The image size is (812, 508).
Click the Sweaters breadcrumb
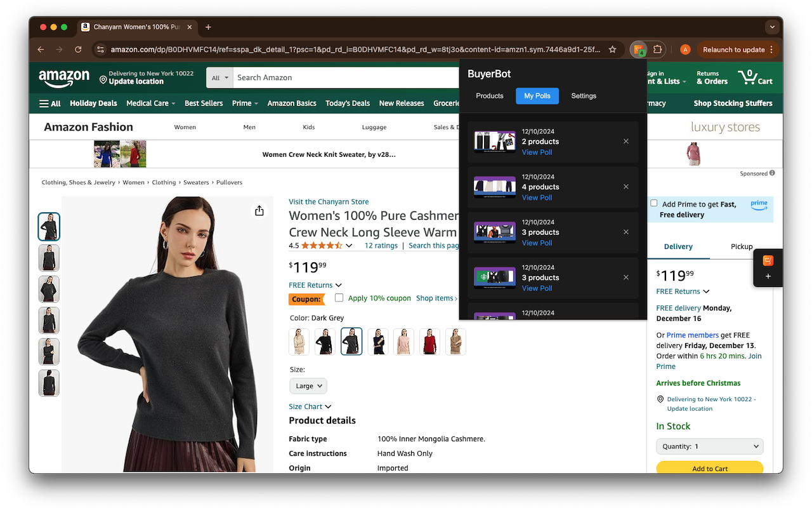(196, 182)
